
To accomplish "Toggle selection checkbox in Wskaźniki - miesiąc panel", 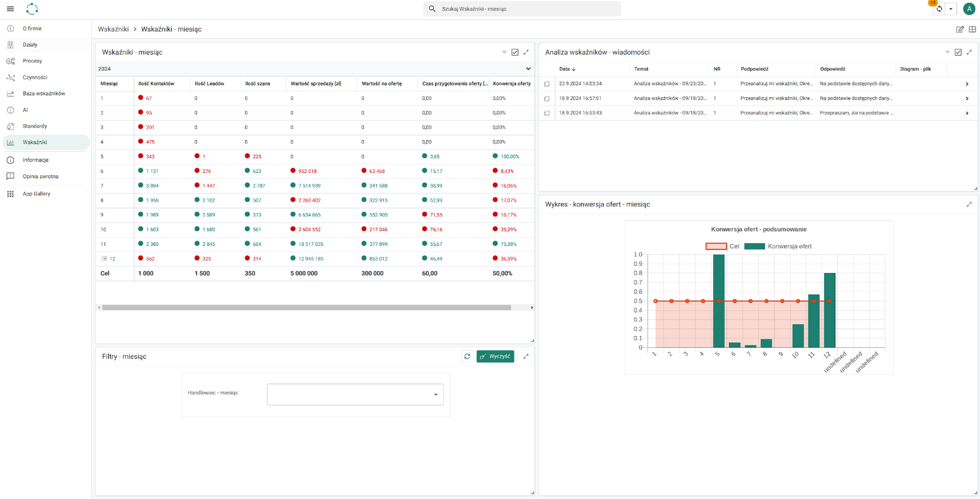I will (515, 52).
